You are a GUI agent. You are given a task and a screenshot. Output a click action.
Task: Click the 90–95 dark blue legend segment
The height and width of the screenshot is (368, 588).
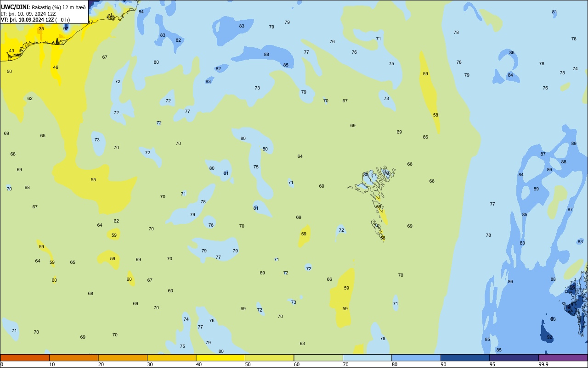point(465,357)
